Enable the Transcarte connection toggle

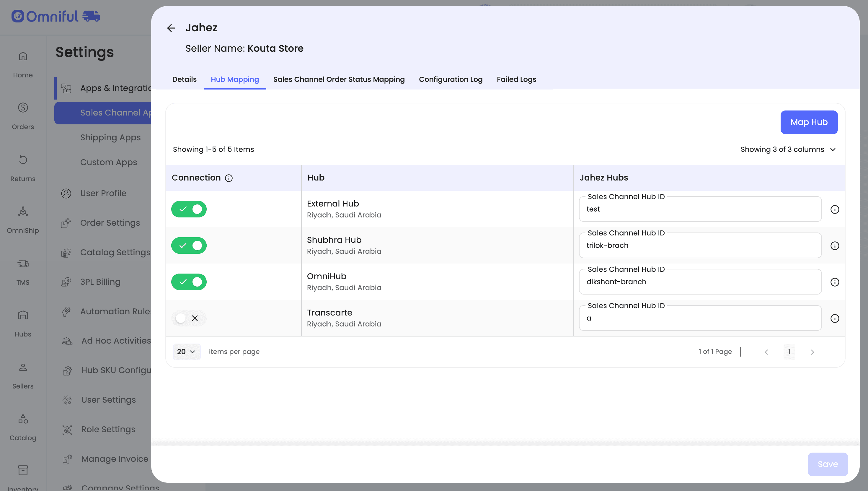click(189, 318)
